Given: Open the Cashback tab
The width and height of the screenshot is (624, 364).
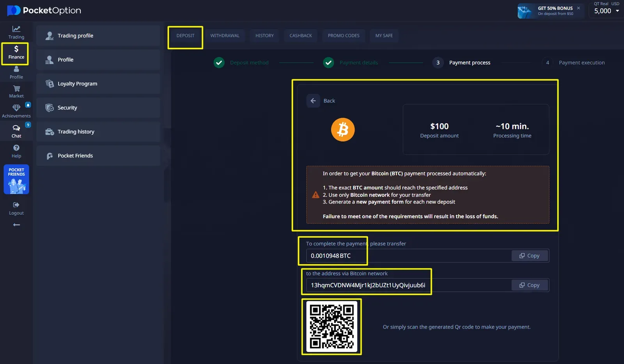Looking at the screenshot, I should click(300, 35).
